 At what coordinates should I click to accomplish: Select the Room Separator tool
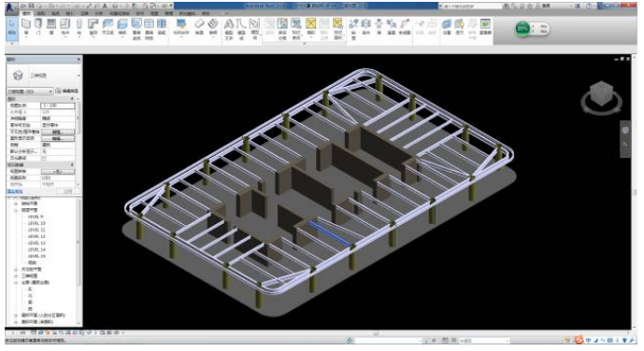tap(282, 29)
